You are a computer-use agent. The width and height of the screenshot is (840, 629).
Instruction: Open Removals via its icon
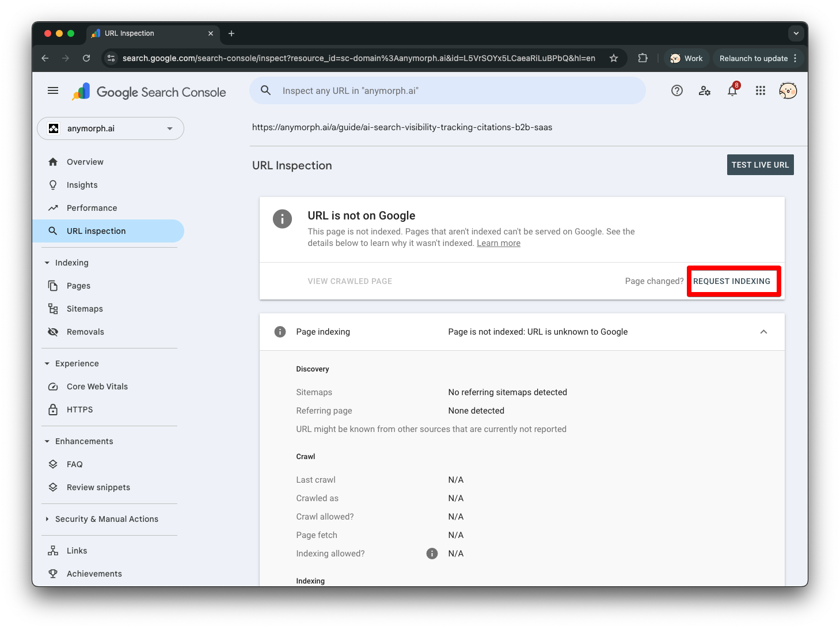click(x=52, y=331)
